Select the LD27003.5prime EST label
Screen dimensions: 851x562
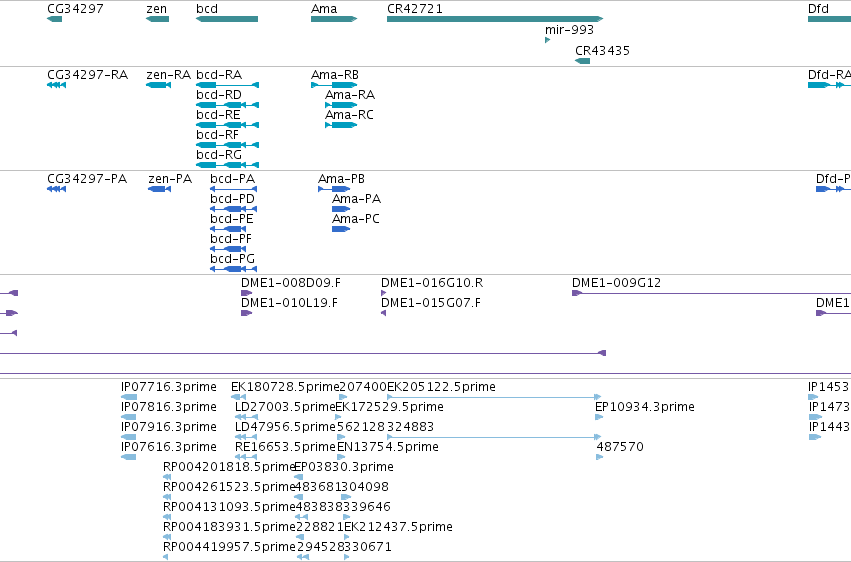[285, 407]
